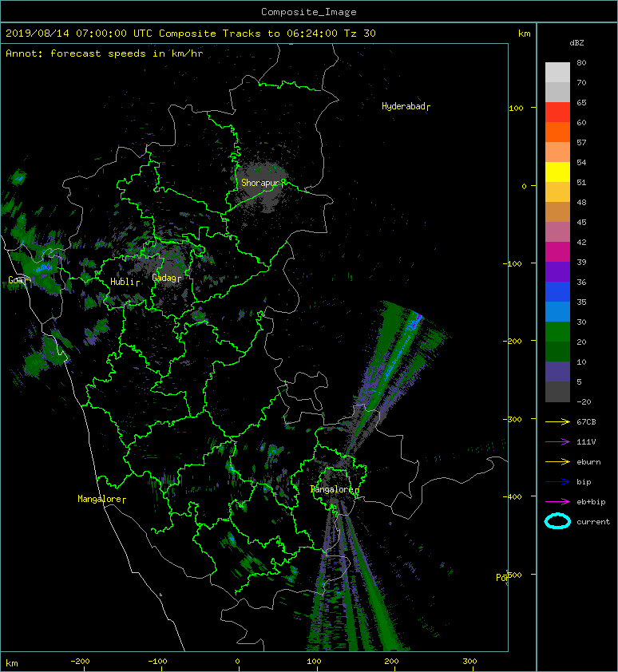Pick the purple 36–39 dBZ swatch
This screenshot has height=672, width=618.
557,271
